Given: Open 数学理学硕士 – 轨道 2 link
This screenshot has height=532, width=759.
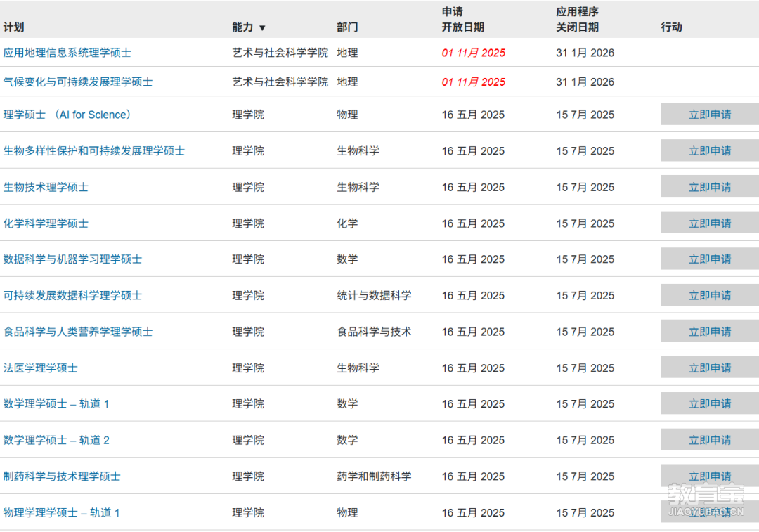Looking at the screenshot, I should [56, 441].
